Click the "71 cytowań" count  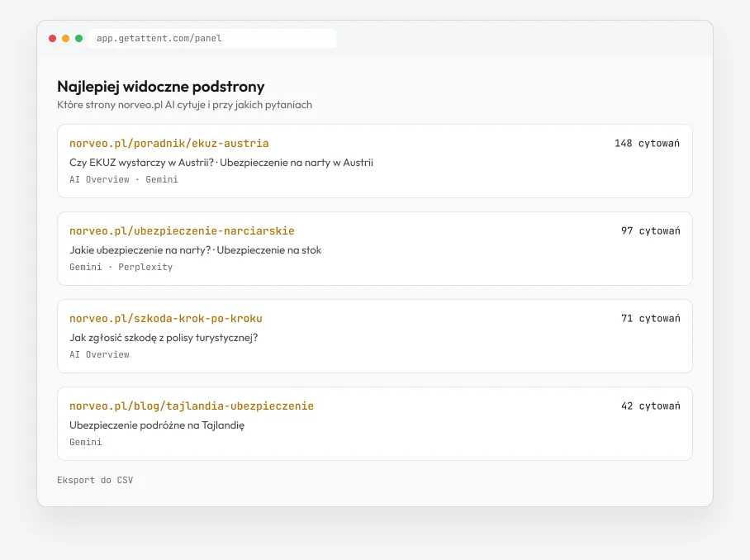[651, 319]
